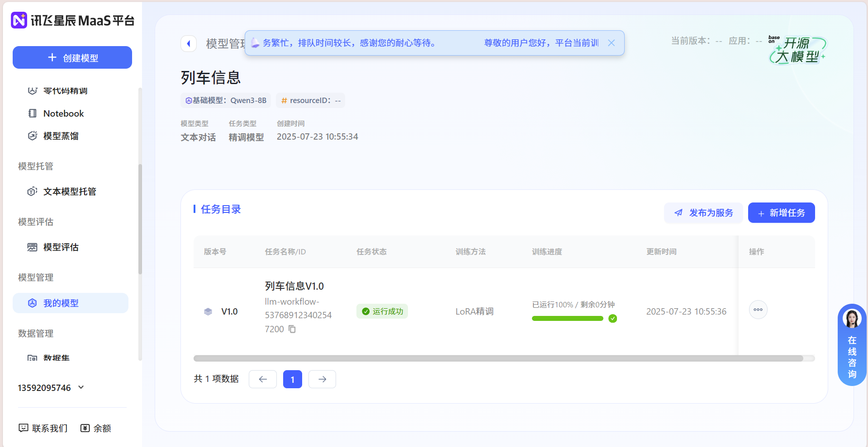Click the training progress bar at 100%
The image size is (868, 447).
coord(568,318)
